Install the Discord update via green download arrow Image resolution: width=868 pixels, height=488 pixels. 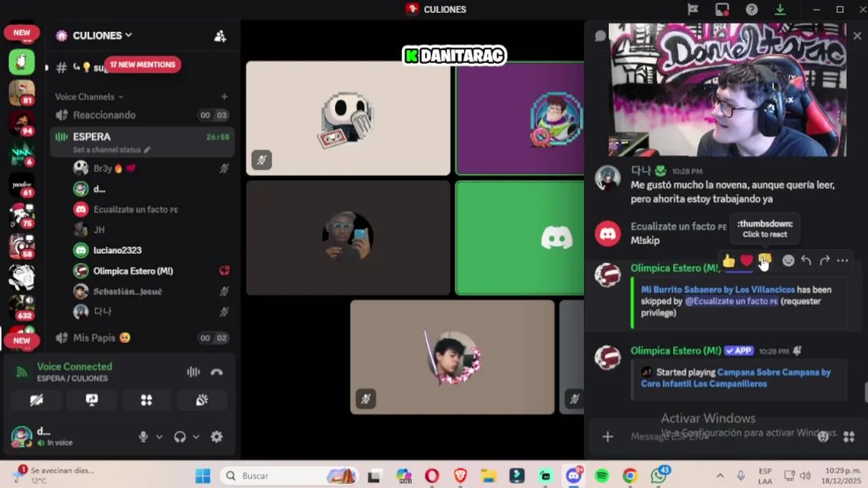[781, 9]
